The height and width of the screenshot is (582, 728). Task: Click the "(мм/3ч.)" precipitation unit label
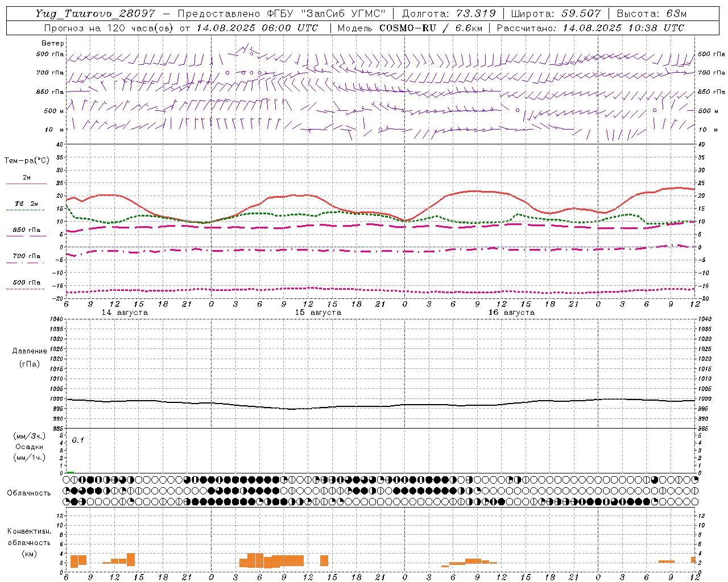[30, 436]
